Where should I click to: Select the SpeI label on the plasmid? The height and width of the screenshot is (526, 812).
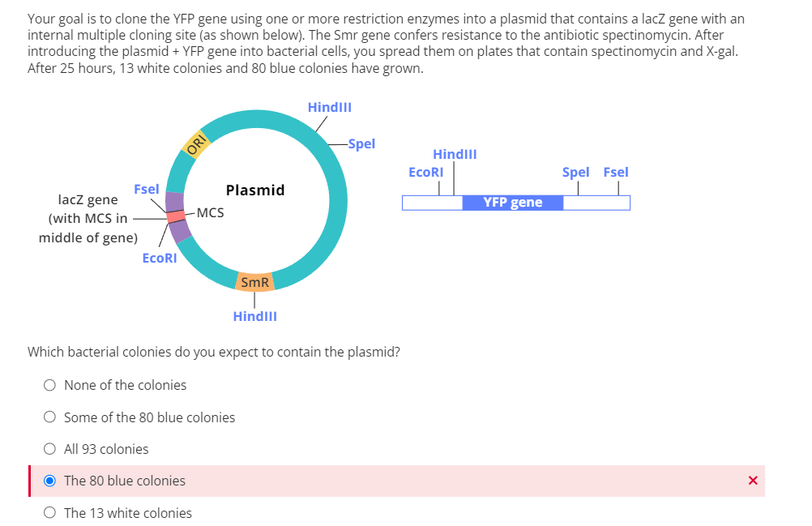click(361, 143)
